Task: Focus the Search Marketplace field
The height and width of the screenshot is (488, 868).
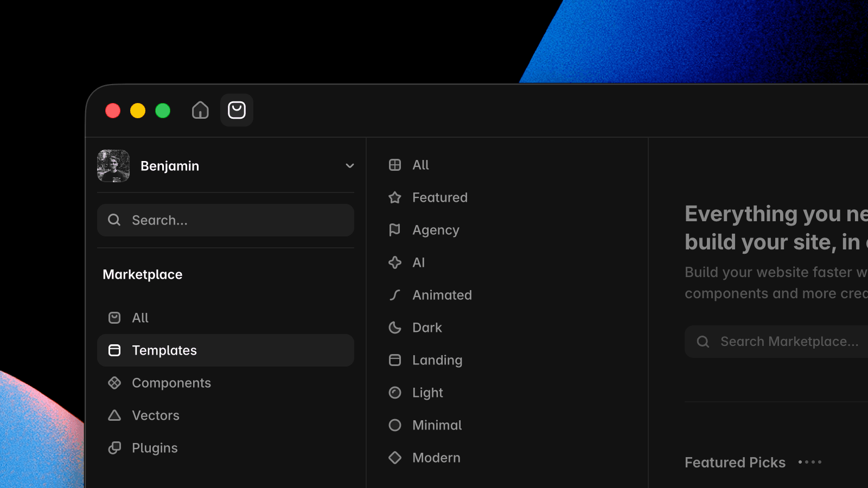Action: (776, 342)
